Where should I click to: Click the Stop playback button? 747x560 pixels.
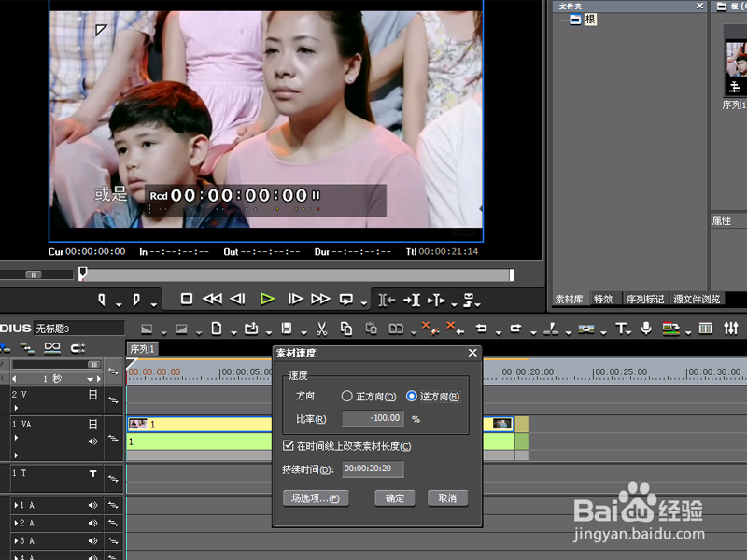186,299
